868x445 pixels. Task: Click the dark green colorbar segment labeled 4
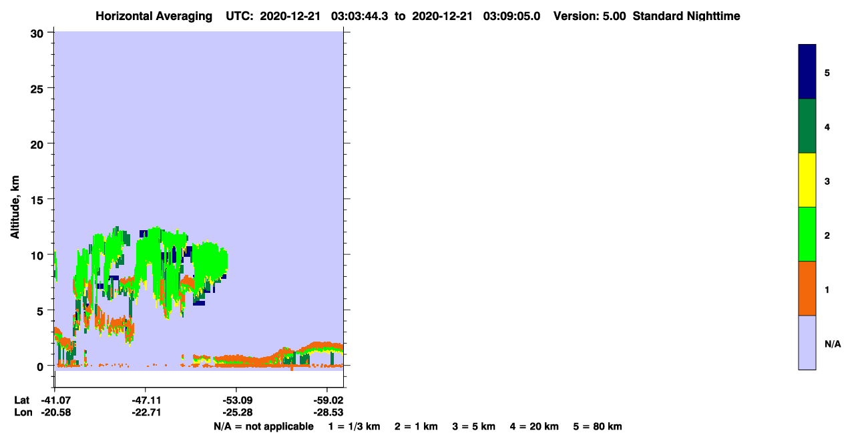click(x=807, y=126)
